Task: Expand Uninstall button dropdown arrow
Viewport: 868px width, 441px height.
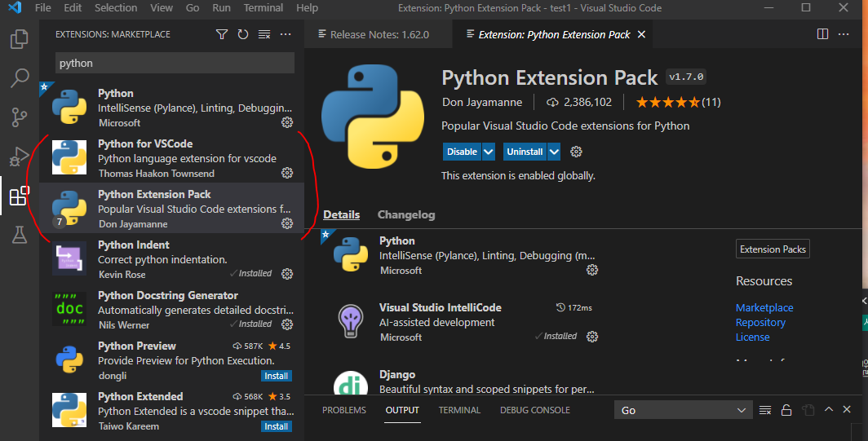Action: pyautogui.click(x=554, y=152)
